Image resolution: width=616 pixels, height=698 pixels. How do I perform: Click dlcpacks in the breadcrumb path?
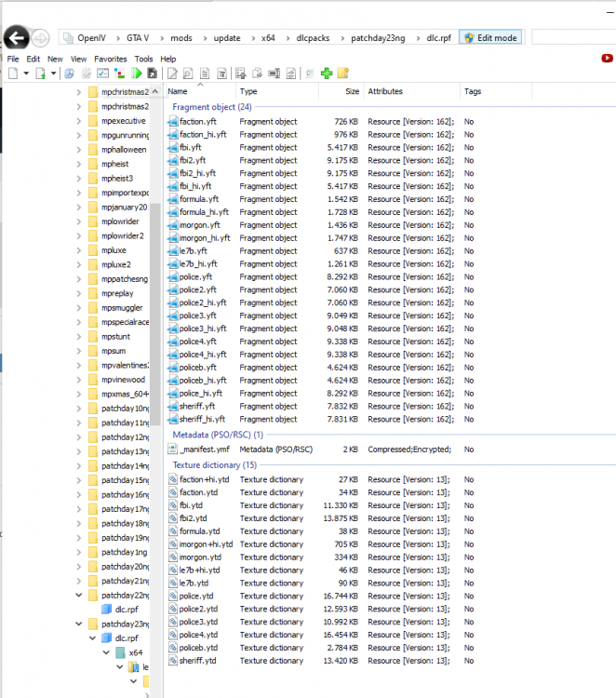point(313,38)
